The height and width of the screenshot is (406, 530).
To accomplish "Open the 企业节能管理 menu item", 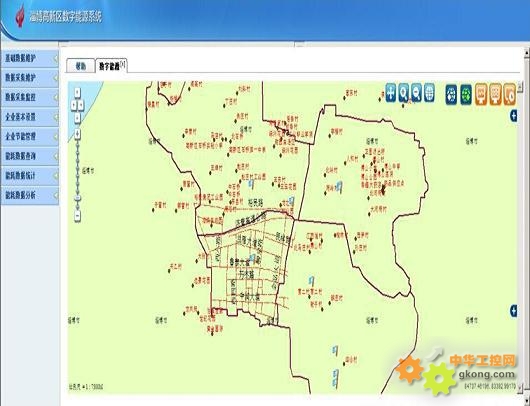I will [30, 137].
